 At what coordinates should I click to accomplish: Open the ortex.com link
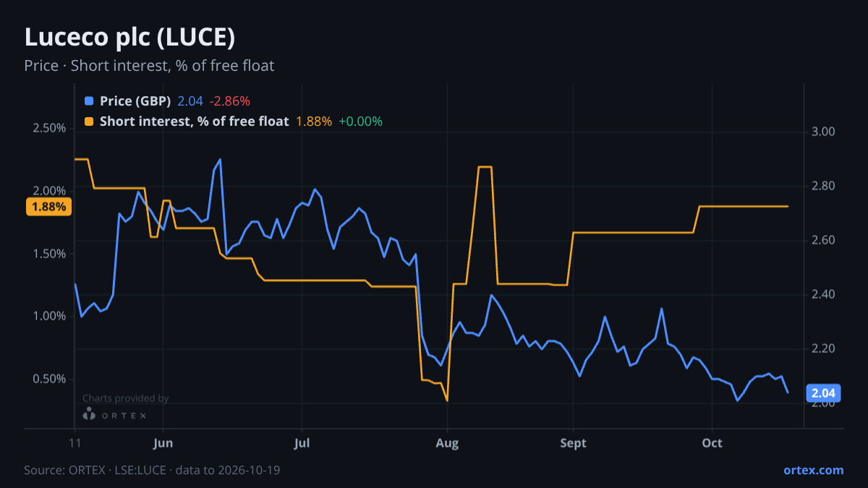tap(813, 470)
